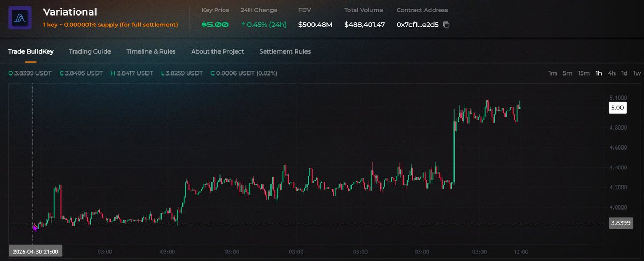This screenshot has width=644, height=261.
Task: Click the contract address 0x7cf1...e2d5
Action: pos(418,25)
